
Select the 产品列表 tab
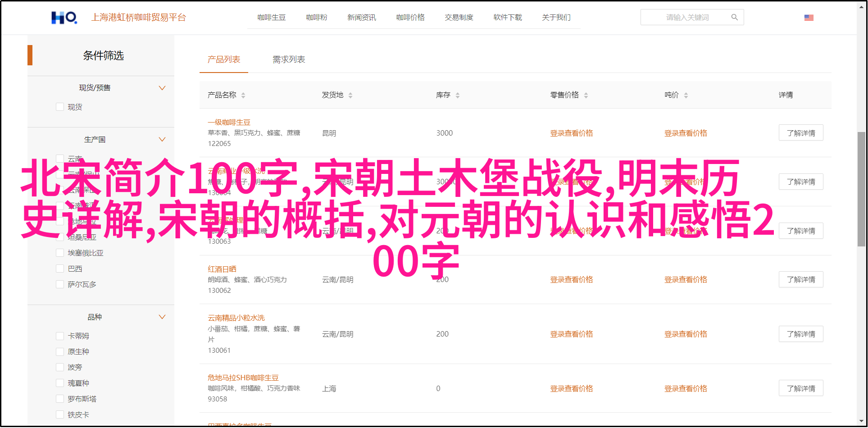click(224, 59)
